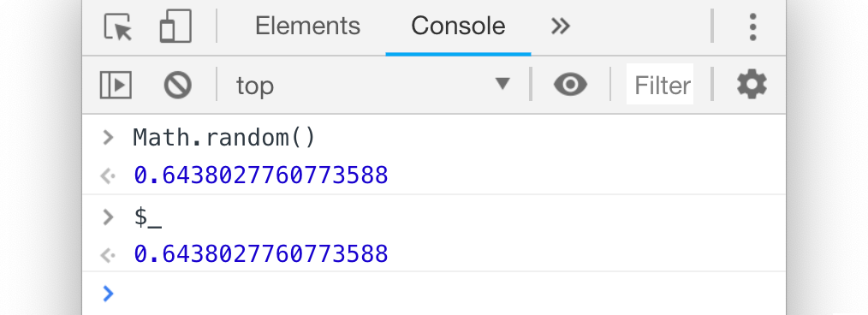Open console settings gear

(x=752, y=85)
